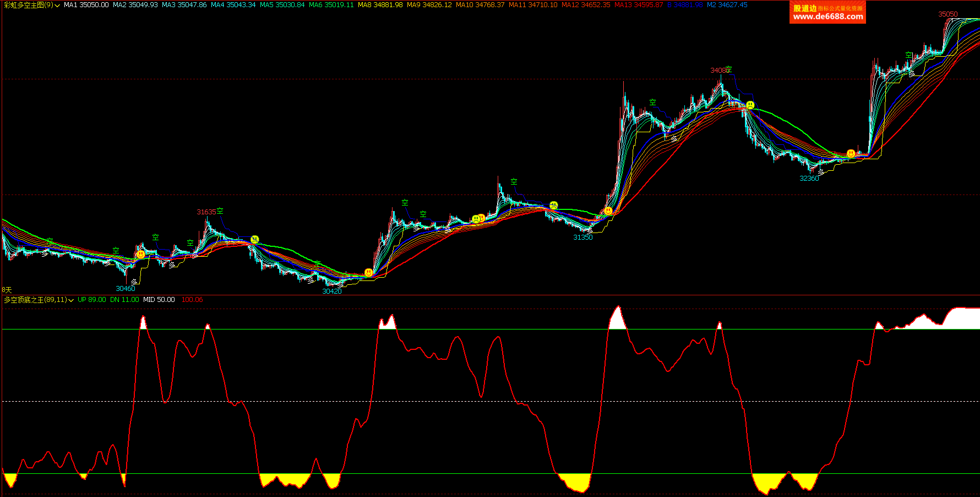Click the sad face icon after 34080 peak
Image resolution: width=980 pixels, height=497 pixels.
click(750, 105)
